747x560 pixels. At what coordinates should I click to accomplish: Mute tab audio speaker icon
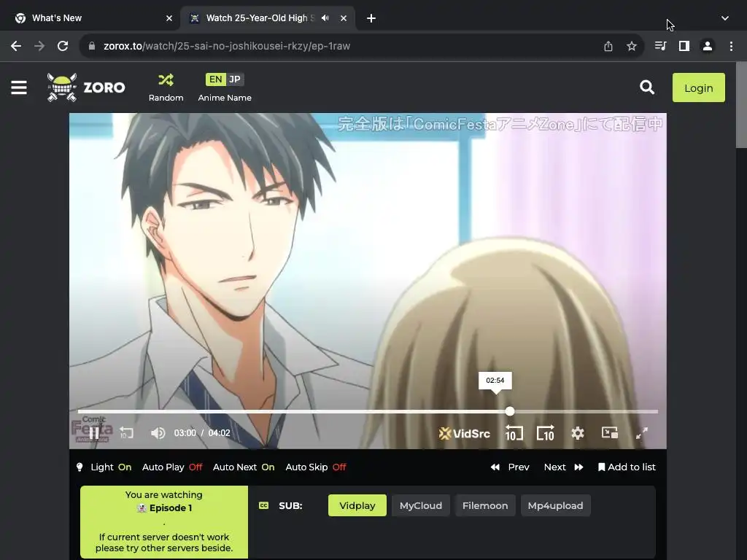click(x=325, y=18)
